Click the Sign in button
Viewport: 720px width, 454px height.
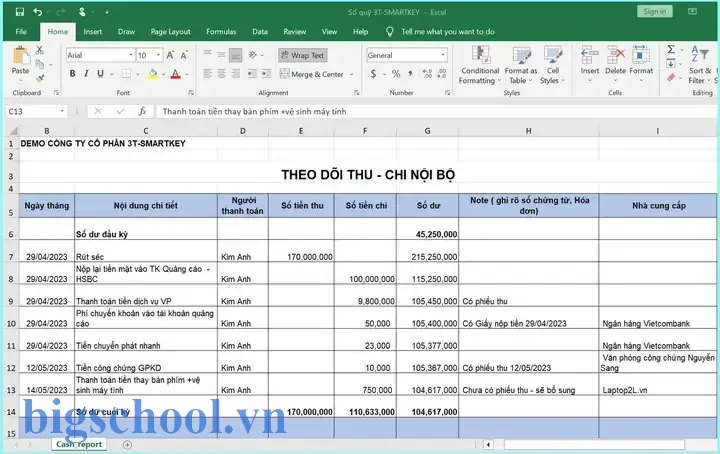654,11
